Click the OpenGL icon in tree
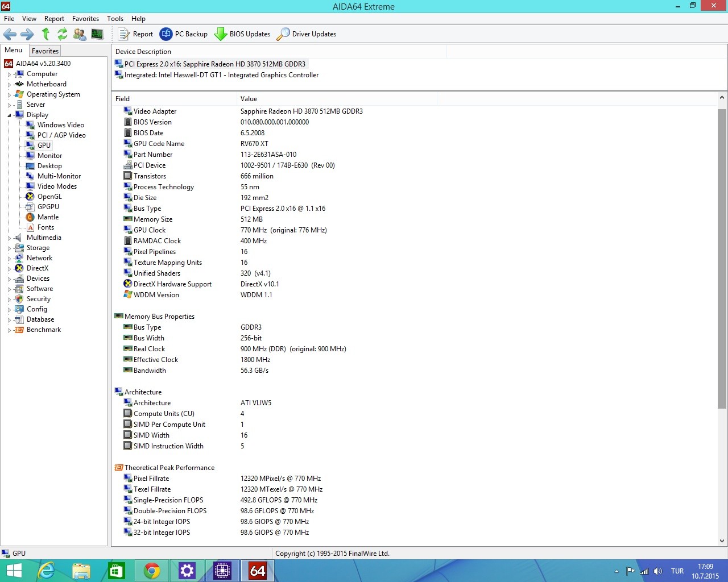The height and width of the screenshot is (582, 728). 30,197
